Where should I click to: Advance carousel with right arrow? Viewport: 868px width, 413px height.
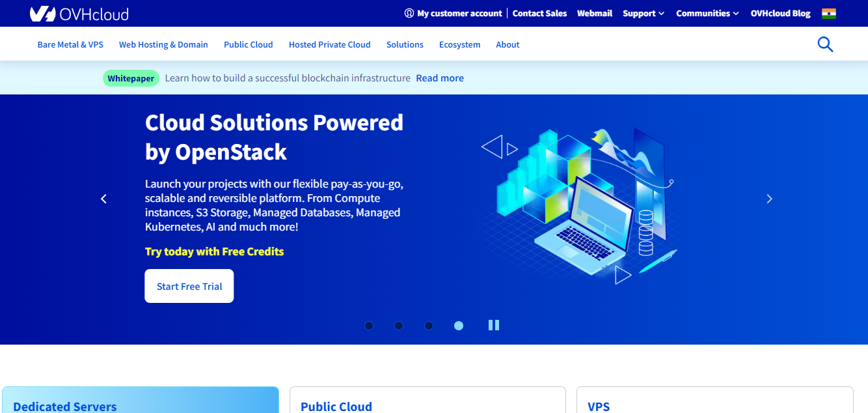tap(769, 199)
